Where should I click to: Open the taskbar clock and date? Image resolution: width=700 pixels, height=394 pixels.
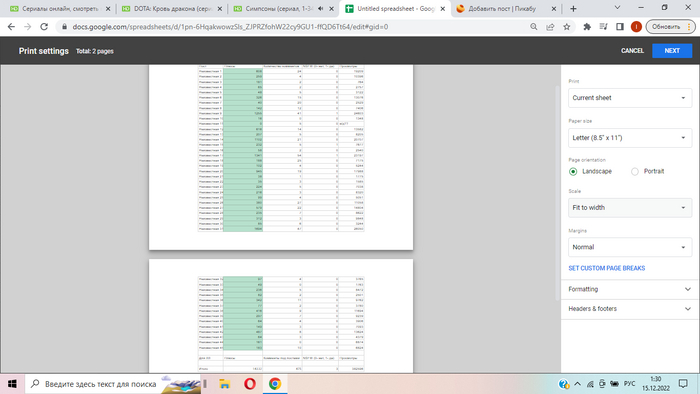click(x=656, y=384)
